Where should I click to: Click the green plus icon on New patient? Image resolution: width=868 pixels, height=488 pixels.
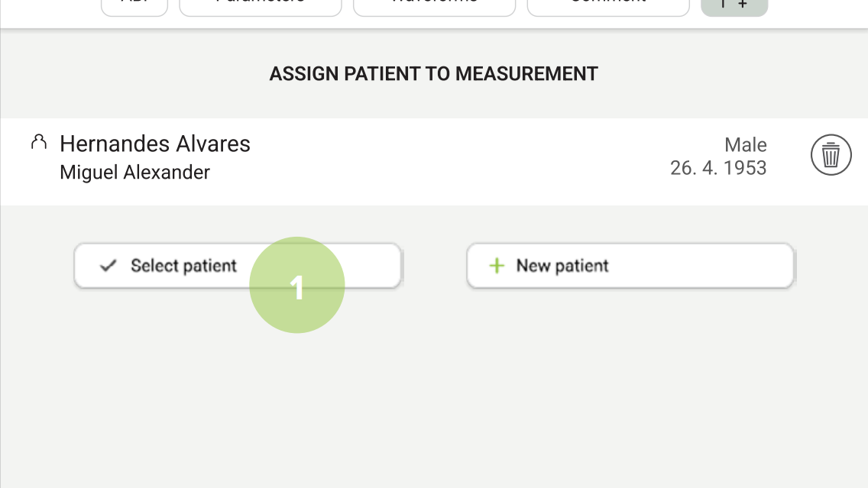coord(497,265)
